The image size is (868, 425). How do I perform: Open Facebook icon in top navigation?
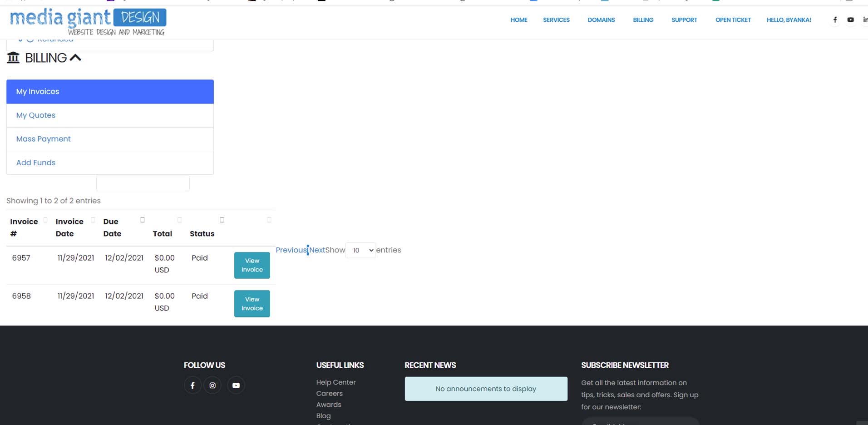tap(835, 20)
